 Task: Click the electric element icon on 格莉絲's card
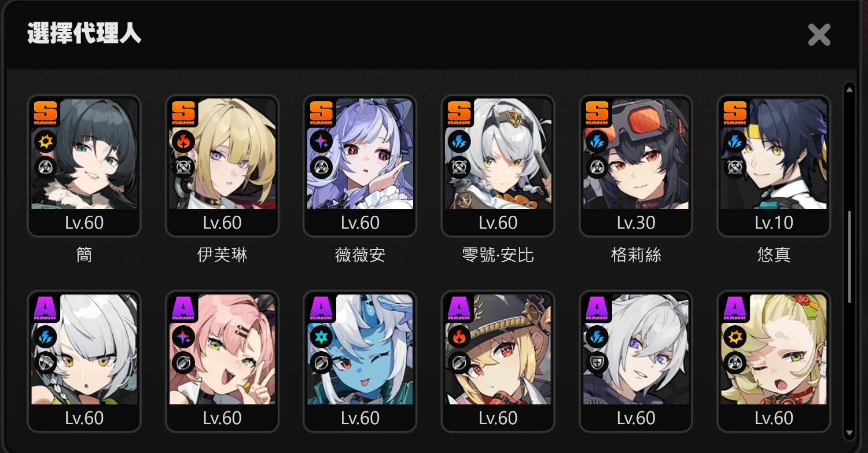[597, 141]
